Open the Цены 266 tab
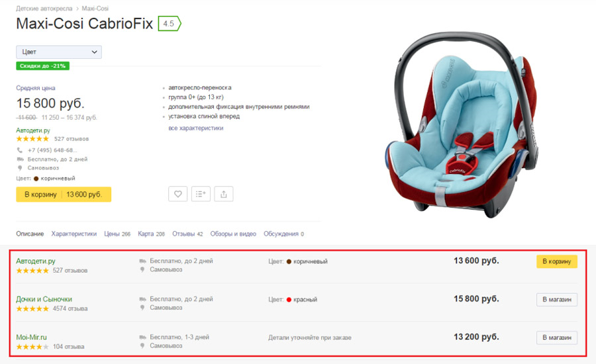 pyautogui.click(x=117, y=234)
